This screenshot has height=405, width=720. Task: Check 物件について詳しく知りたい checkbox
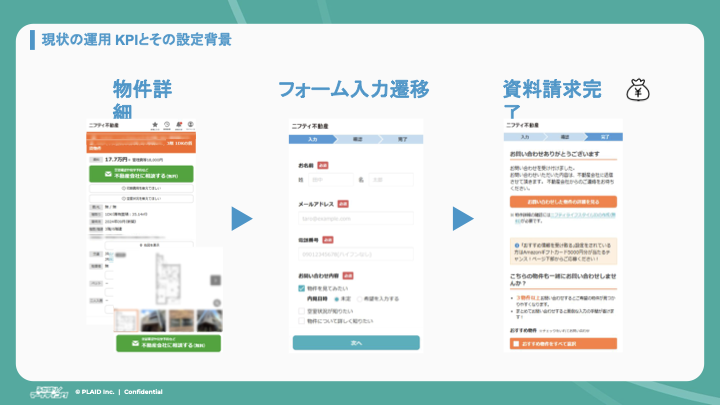coord(302,321)
